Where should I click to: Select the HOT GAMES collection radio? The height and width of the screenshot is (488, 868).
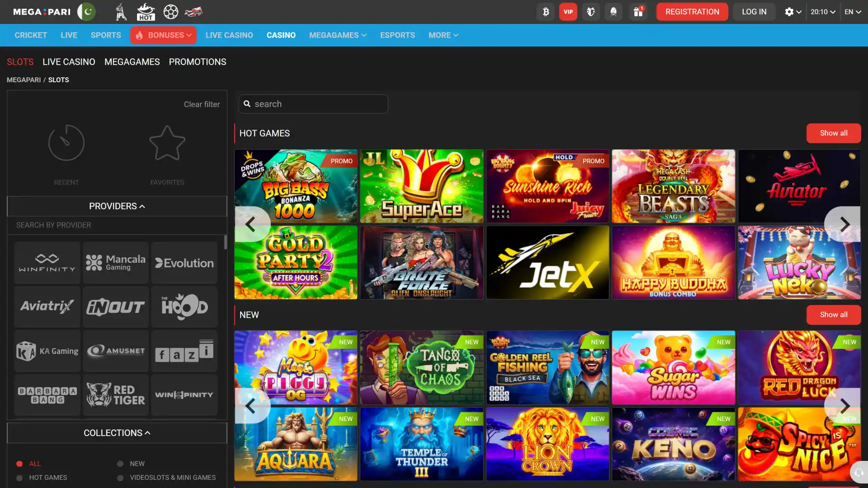[19, 478]
